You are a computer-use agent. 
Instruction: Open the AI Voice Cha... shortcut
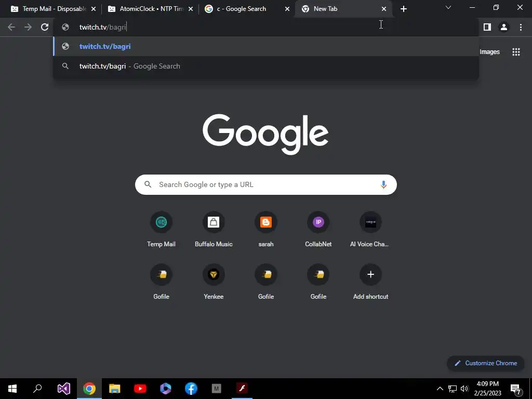pyautogui.click(x=370, y=229)
